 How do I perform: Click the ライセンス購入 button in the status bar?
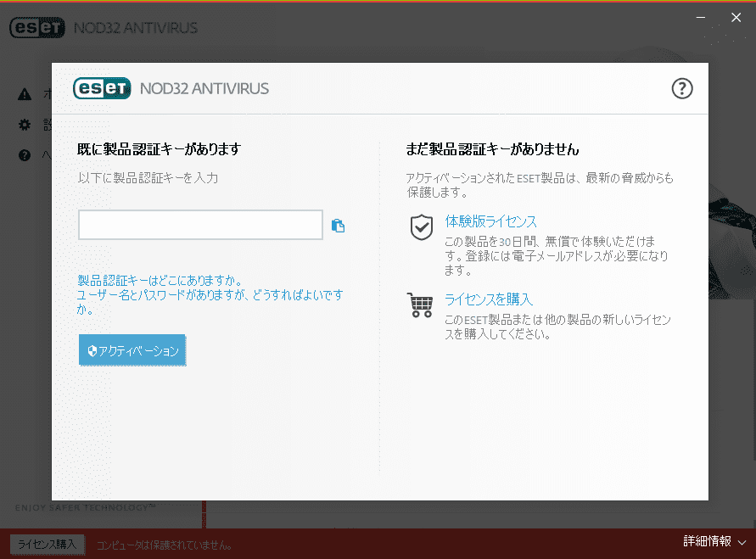48,544
